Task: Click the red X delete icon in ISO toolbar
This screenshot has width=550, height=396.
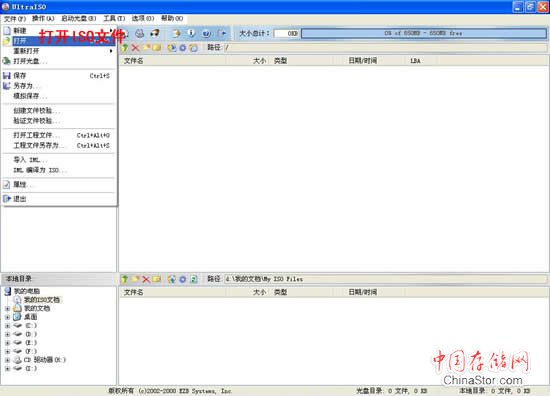Action: [x=135, y=48]
